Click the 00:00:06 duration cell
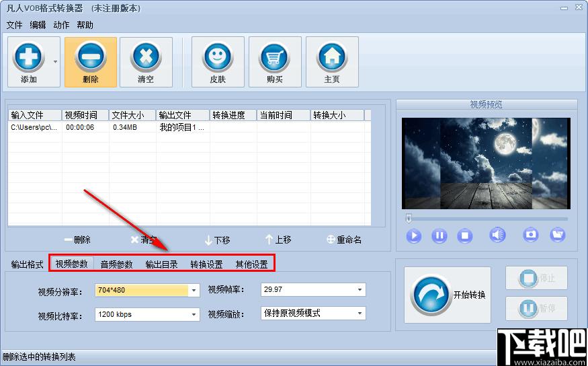 coord(85,127)
